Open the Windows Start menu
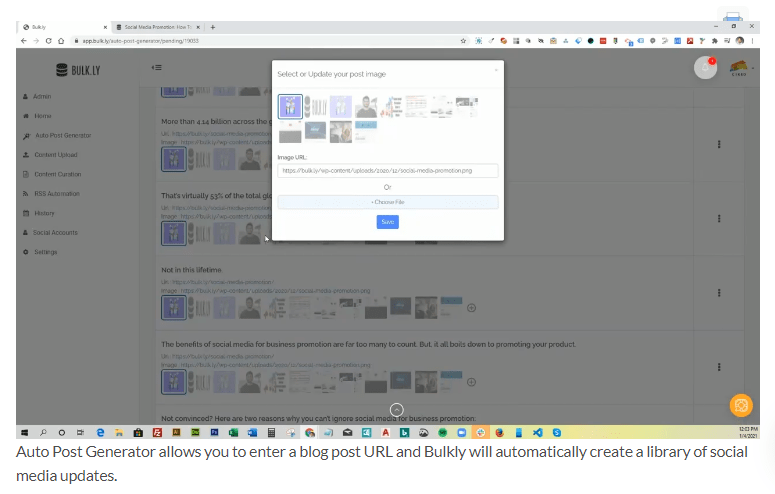 point(24,433)
